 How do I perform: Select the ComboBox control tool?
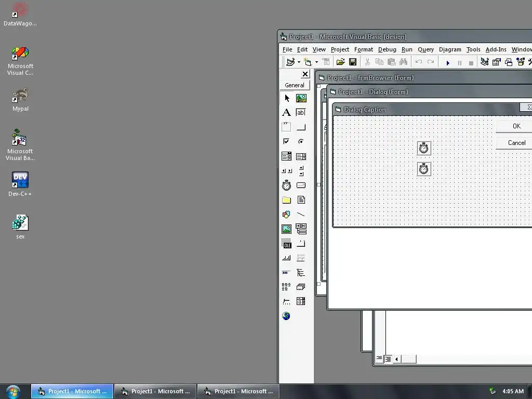coord(287,156)
